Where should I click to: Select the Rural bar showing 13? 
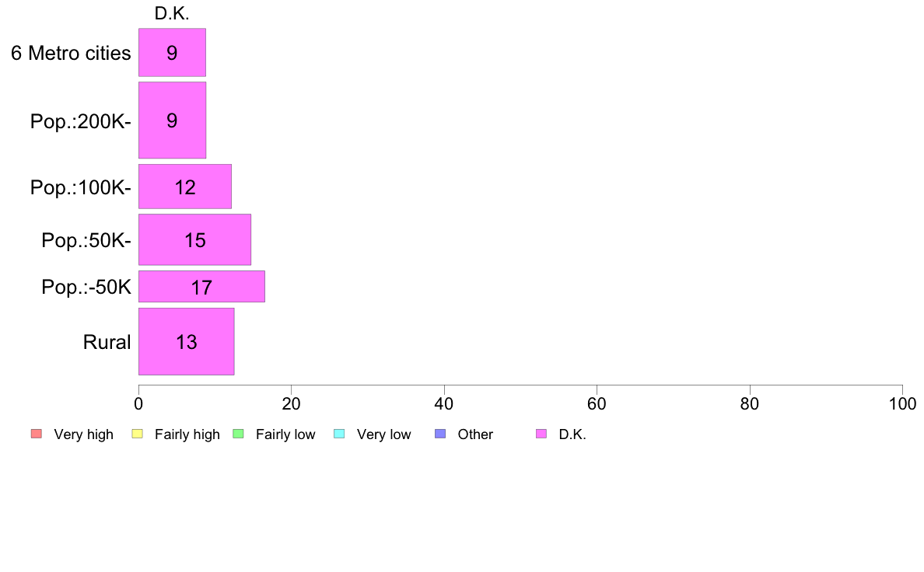(x=186, y=342)
